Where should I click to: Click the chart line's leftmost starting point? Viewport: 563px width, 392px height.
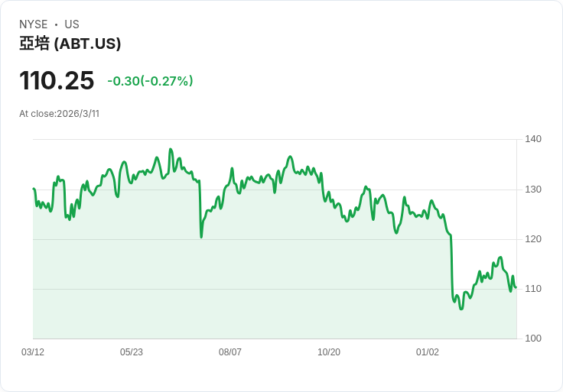(x=34, y=189)
